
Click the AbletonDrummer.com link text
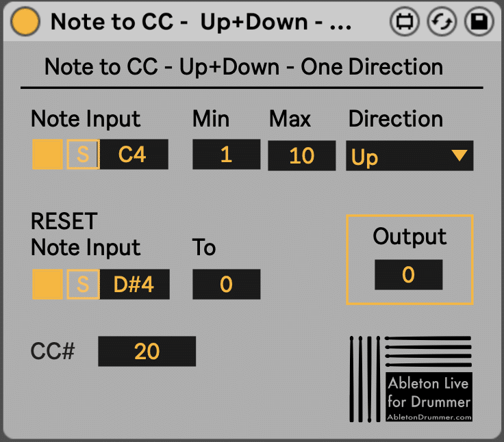pyautogui.click(x=429, y=417)
